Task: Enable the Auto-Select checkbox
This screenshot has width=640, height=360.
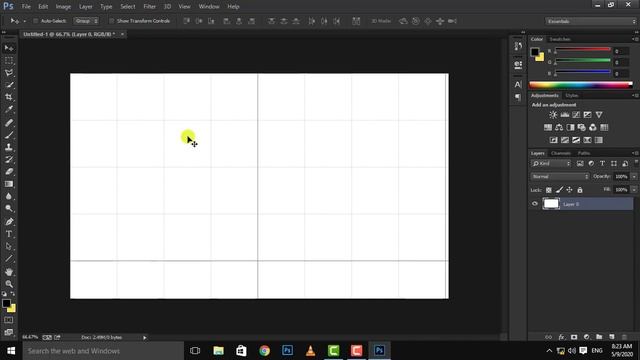Action: pyautogui.click(x=36, y=21)
